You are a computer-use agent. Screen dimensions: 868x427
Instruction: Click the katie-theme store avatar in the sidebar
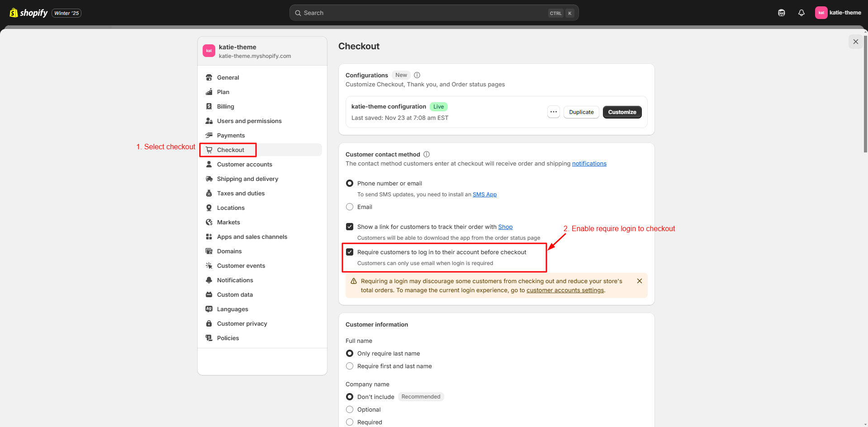click(209, 51)
